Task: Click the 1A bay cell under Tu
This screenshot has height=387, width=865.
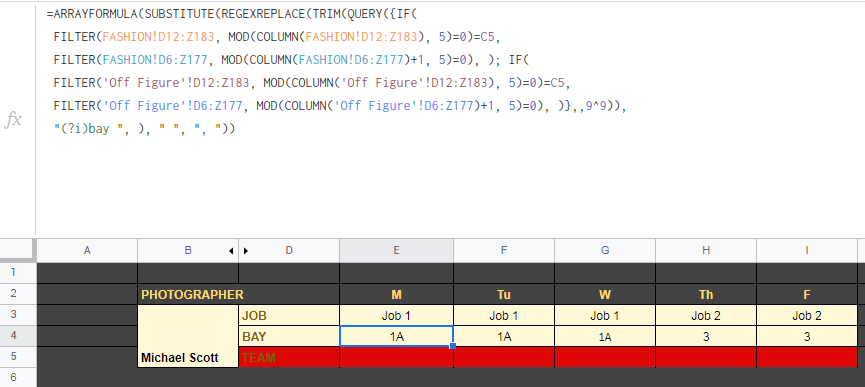Action: (504, 336)
